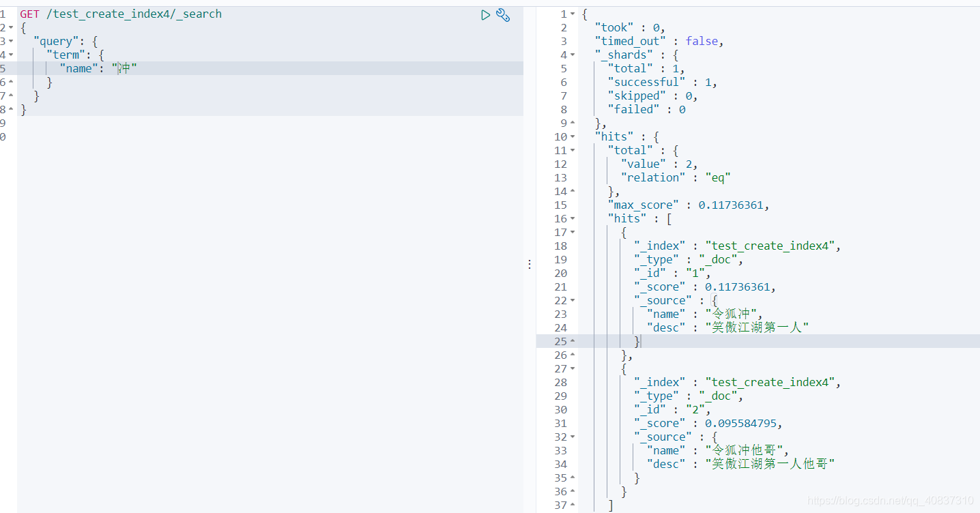Open the wrench request options menu
Image resolution: width=980 pixels, height=513 pixels.
click(x=503, y=15)
